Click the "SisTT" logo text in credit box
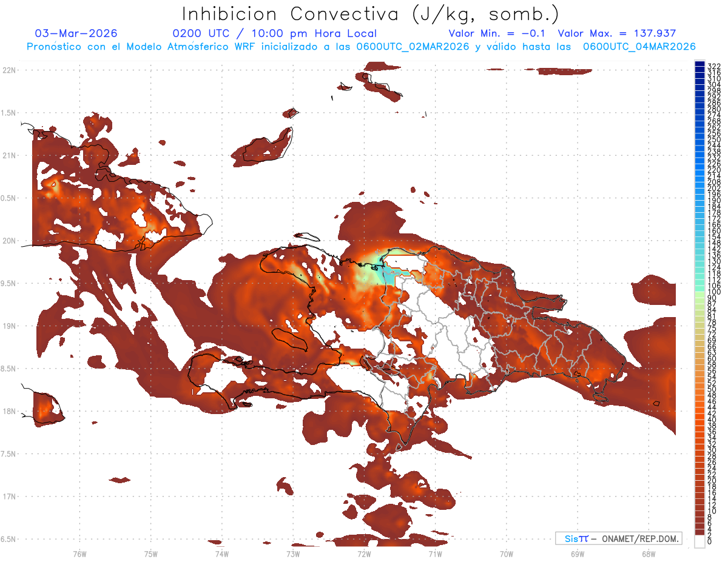The height and width of the screenshot is (562, 728). [576, 538]
